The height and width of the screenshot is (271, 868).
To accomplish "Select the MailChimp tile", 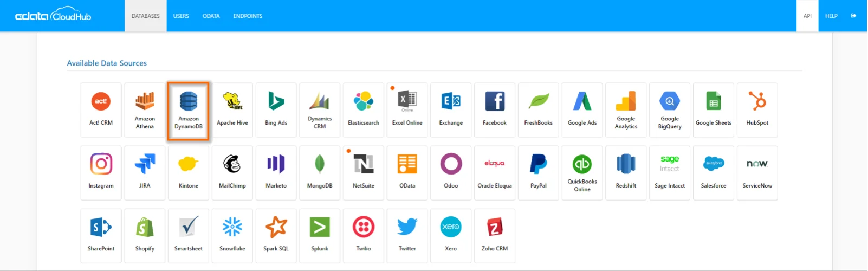I will click(x=232, y=173).
